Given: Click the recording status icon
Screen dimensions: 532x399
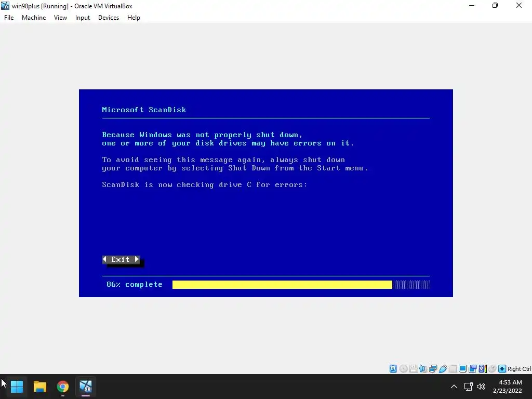Looking at the screenshot, I should (472, 368).
